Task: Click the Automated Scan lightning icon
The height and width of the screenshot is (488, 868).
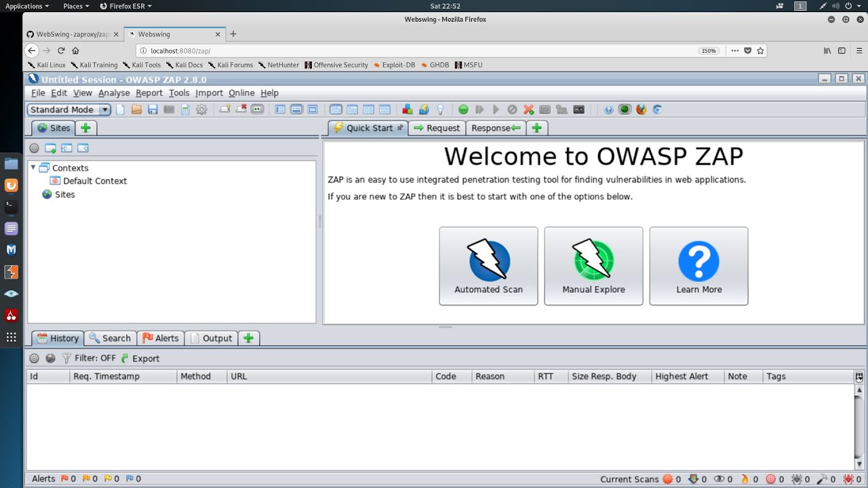Action: pos(488,260)
